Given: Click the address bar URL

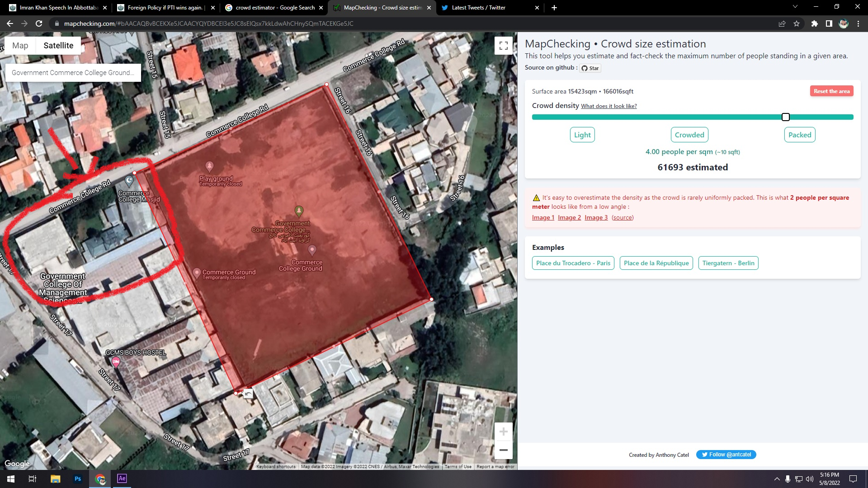Looking at the screenshot, I should 208,23.
